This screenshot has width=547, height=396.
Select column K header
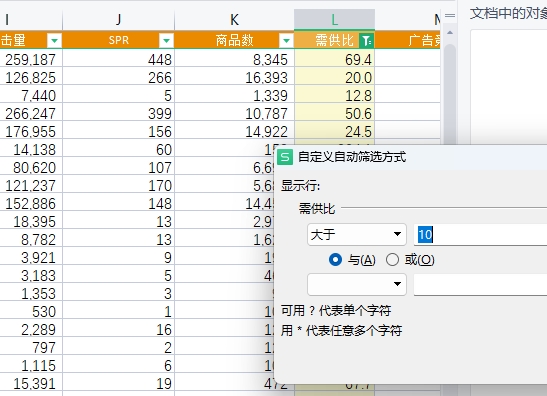tap(234, 20)
